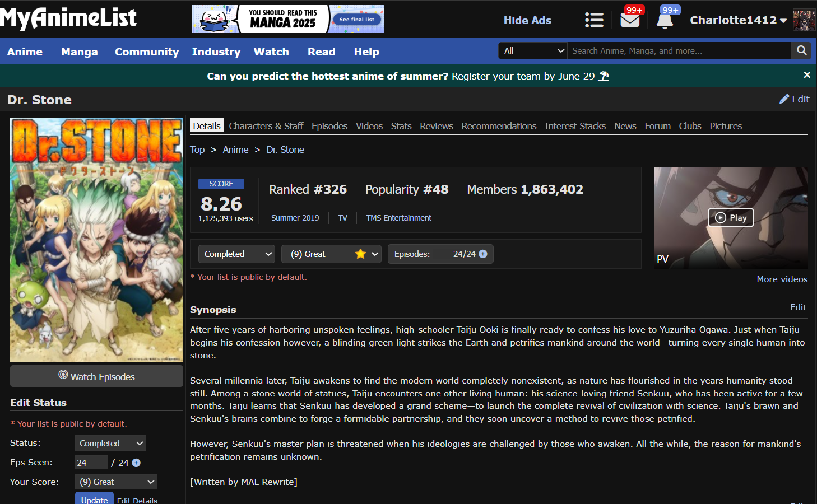Switch to the Reviews tab
Screen dimensions: 817x504
(x=437, y=126)
